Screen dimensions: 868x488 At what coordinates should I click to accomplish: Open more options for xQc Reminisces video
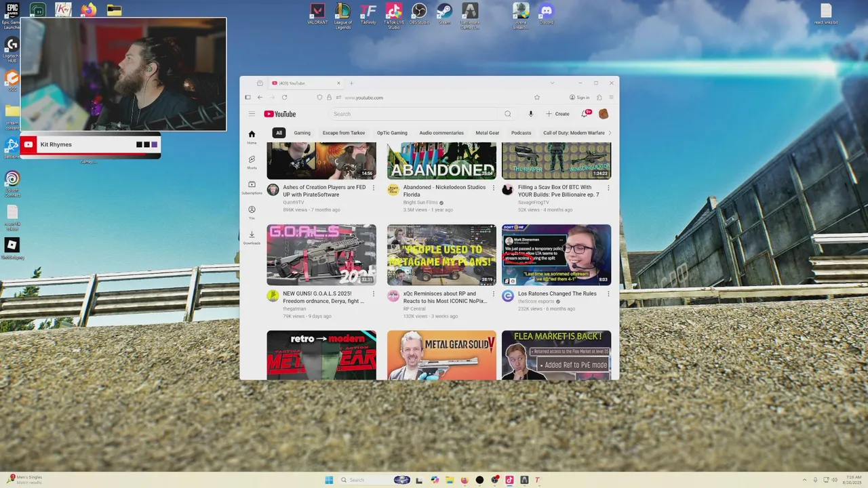click(493, 294)
